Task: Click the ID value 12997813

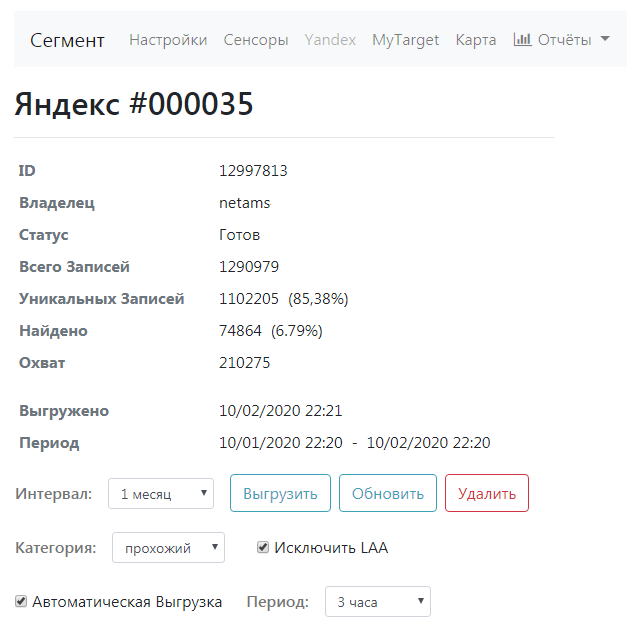Action: click(x=253, y=170)
